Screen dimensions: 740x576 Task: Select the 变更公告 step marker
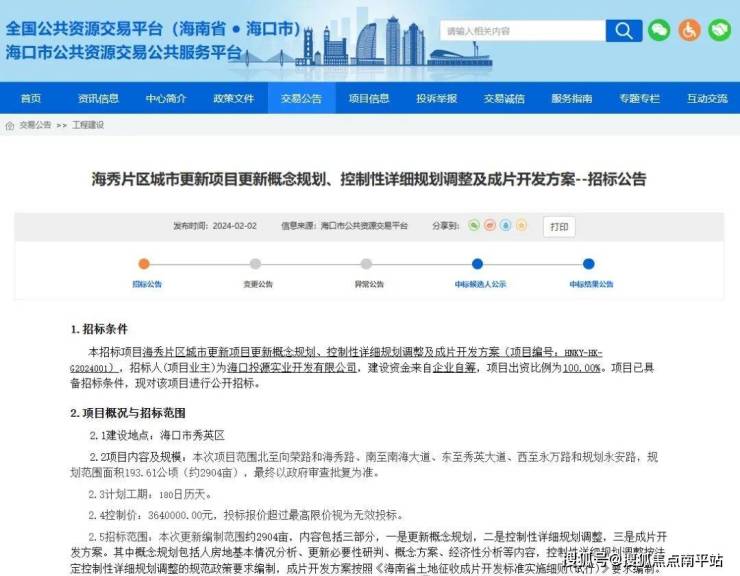click(255, 264)
